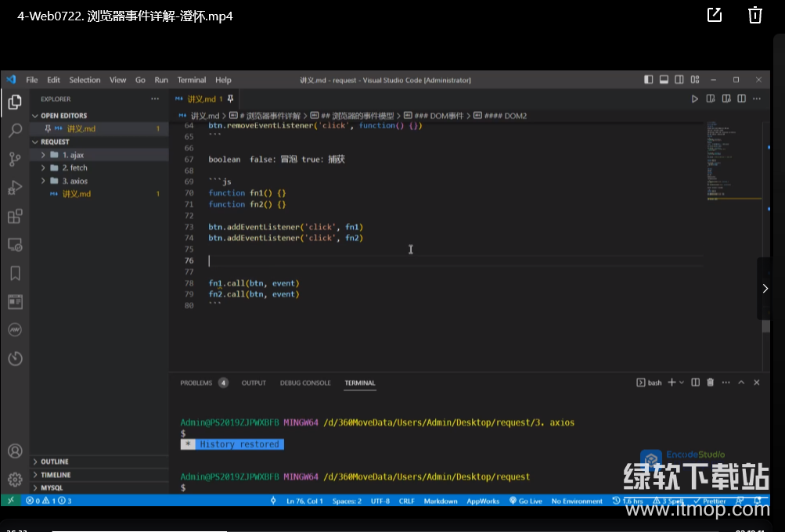Kill the terminal with the trash icon
785x532 pixels.
(710, 383)
